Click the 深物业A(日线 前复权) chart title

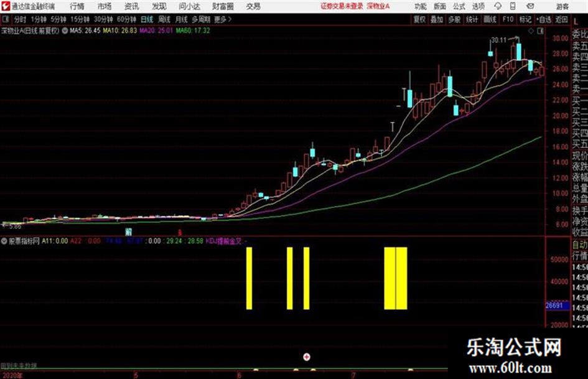tap(30, 30)
